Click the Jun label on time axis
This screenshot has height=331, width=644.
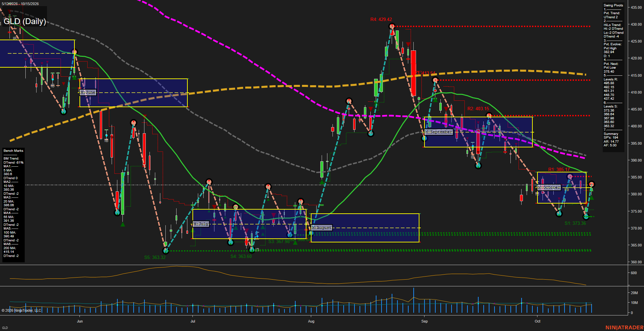coord(80,321)
